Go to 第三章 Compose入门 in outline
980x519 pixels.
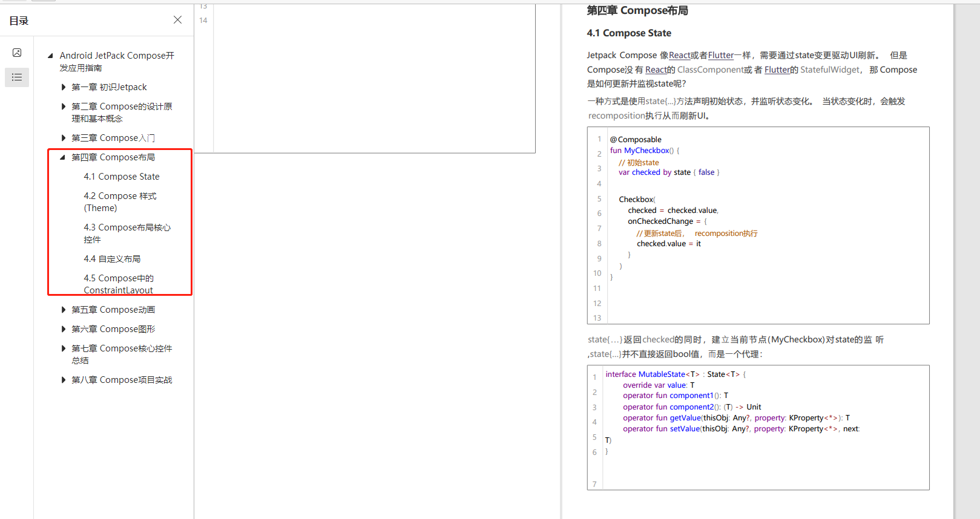tap(113, 138)
